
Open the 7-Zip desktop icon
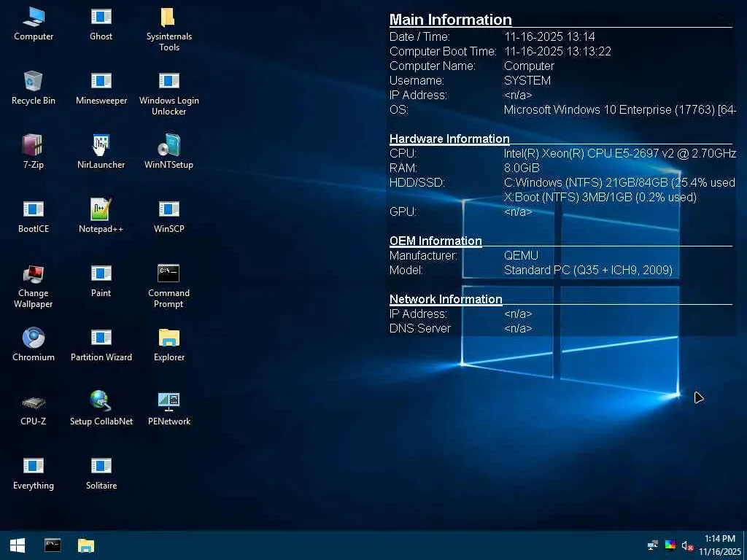[34, 152]
